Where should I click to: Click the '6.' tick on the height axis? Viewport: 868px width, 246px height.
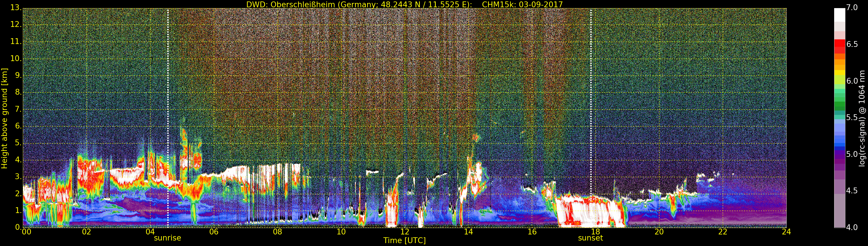[x=18, y=126]
